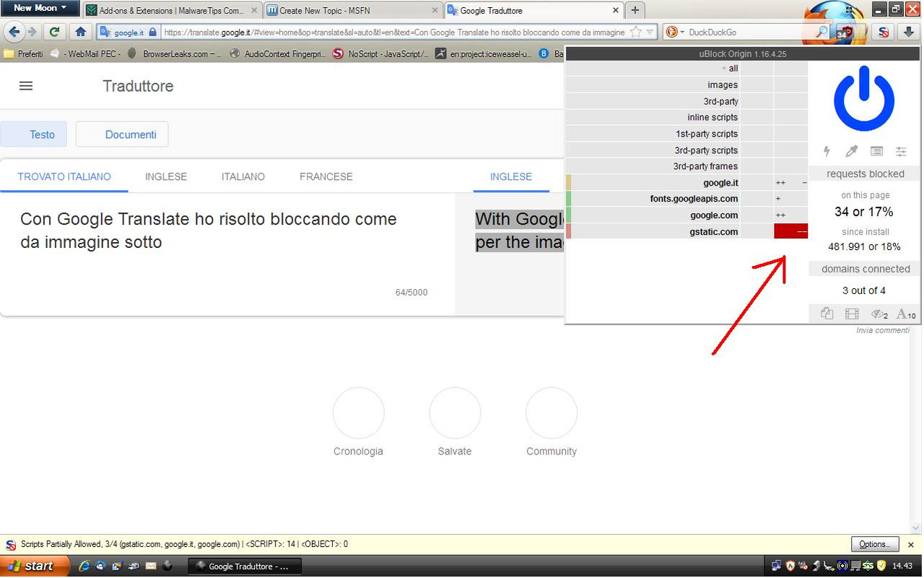Click the search magnifier icon
The width and height of the screenshot is (924, 578).
point(822,33)
